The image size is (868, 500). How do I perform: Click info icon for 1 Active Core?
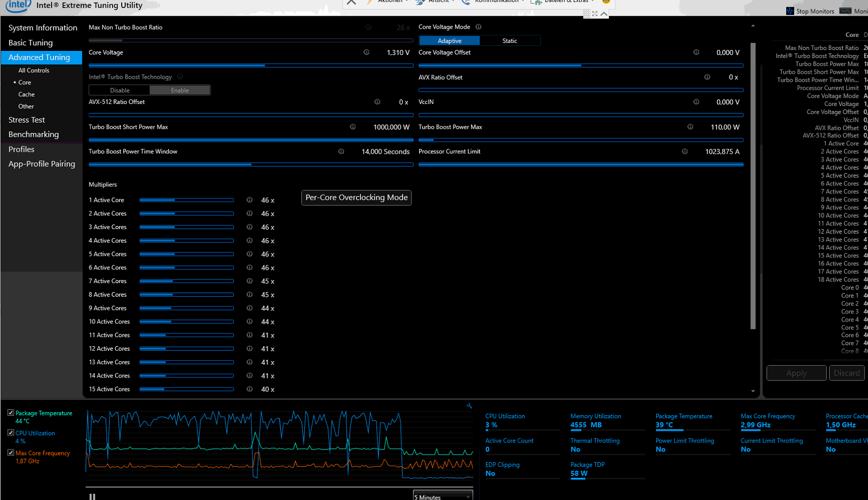coord(249,200)
